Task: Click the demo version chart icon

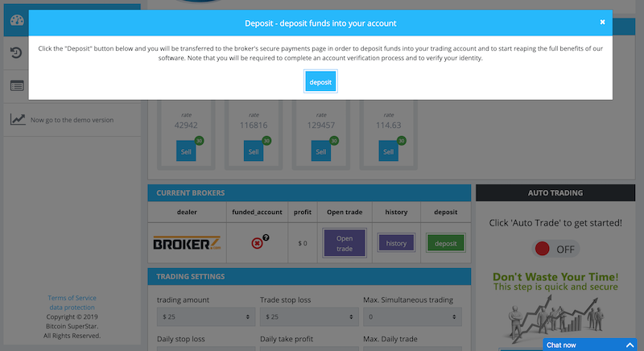Action: coord(17,119)
